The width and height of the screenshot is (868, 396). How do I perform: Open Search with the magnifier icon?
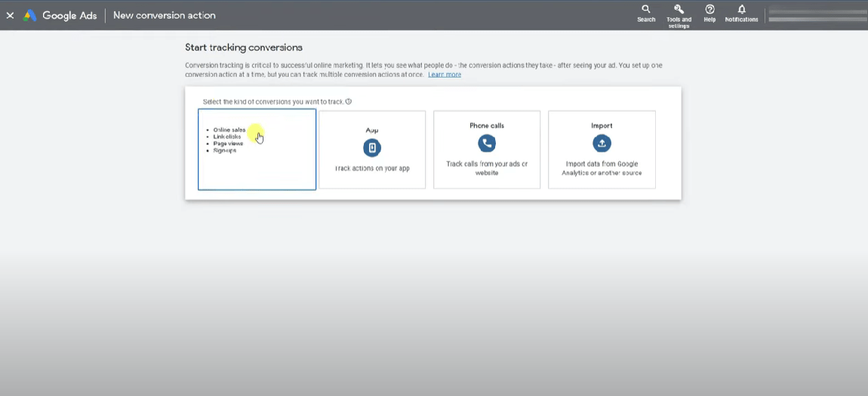645,10
